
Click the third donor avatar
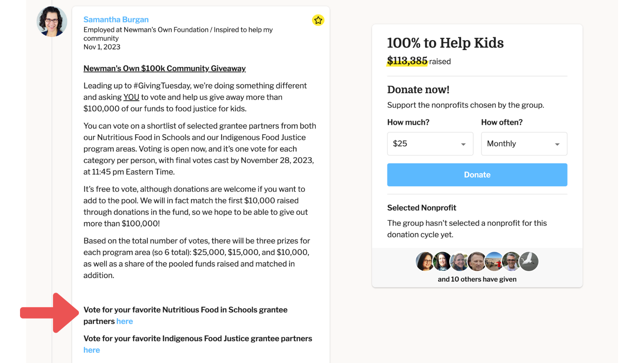click(x=460, y=262)
